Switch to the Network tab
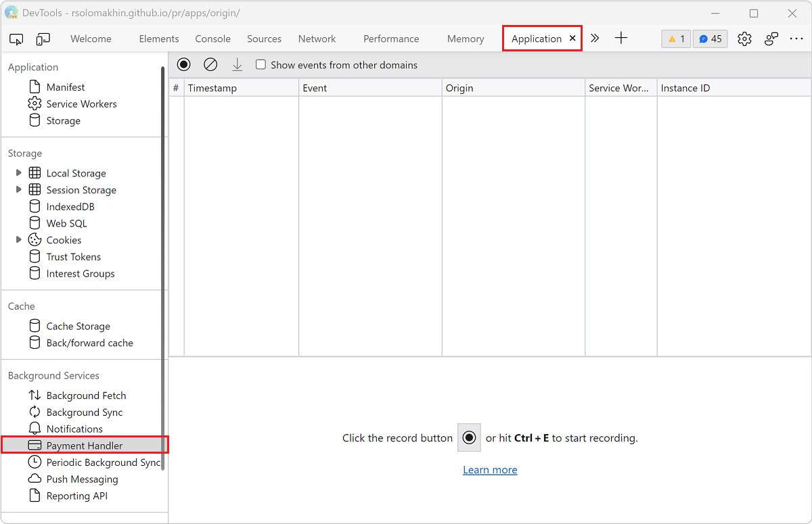Screen dimensions: 812x524 click(x=317, y=39)
